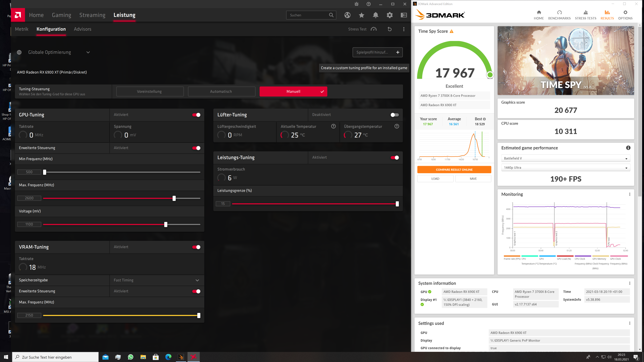Open AMD notifications bell icon

click(x=375, y=15)
